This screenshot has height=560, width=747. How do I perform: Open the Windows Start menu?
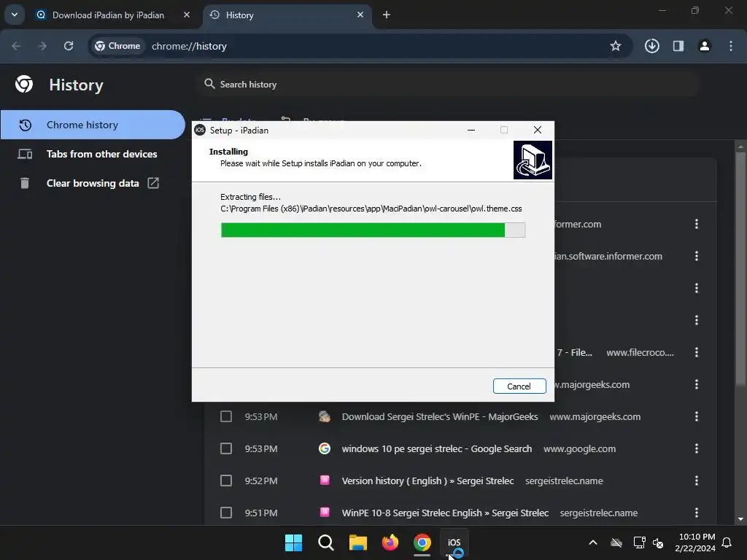coord(293,542)
